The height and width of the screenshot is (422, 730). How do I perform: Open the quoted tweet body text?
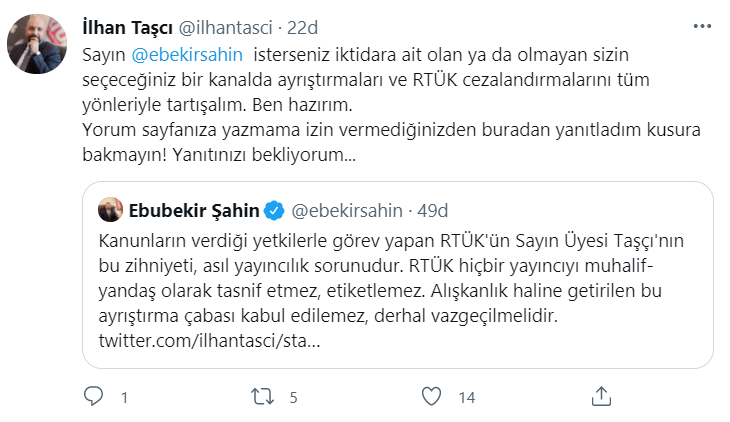click(x=391, y=278)
